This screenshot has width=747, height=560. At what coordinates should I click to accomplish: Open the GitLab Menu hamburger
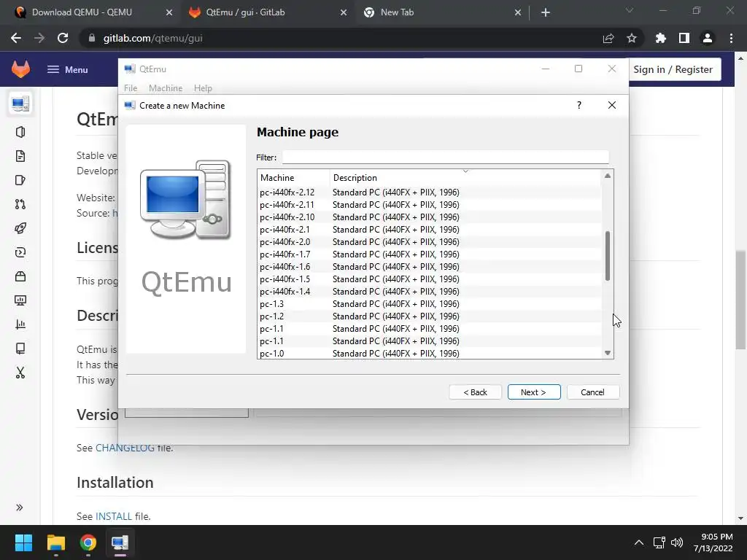tap(67, 69)
